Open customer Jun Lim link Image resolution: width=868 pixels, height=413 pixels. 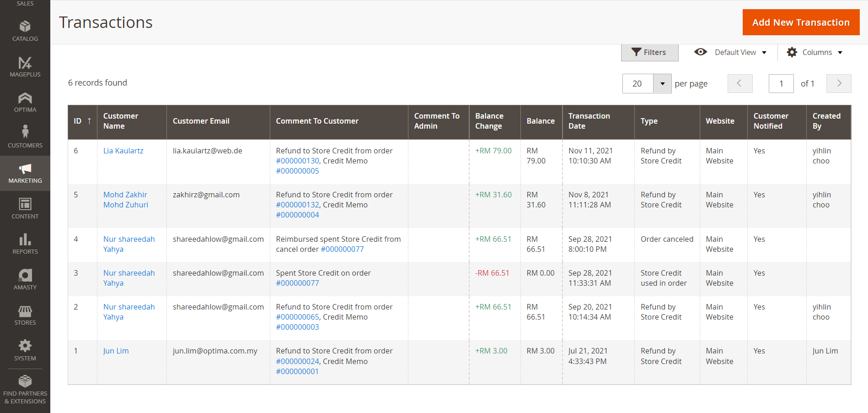pos(116,351)
